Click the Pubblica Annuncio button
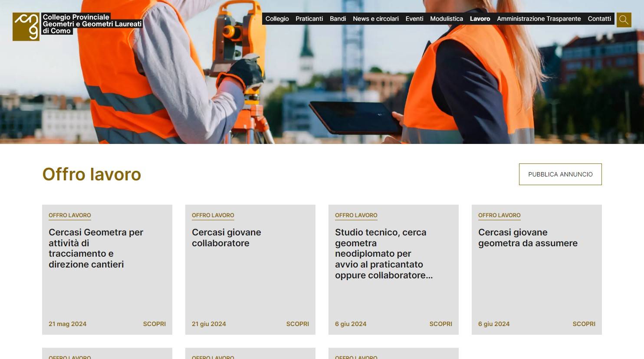The image size is (644, 359). [x=560, y=174]
